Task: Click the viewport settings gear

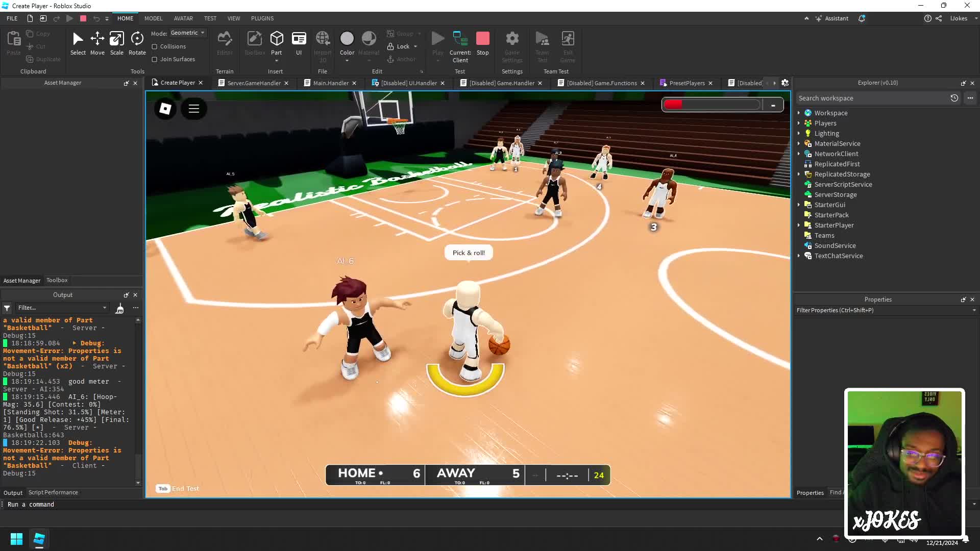Action: click(785, 83)
